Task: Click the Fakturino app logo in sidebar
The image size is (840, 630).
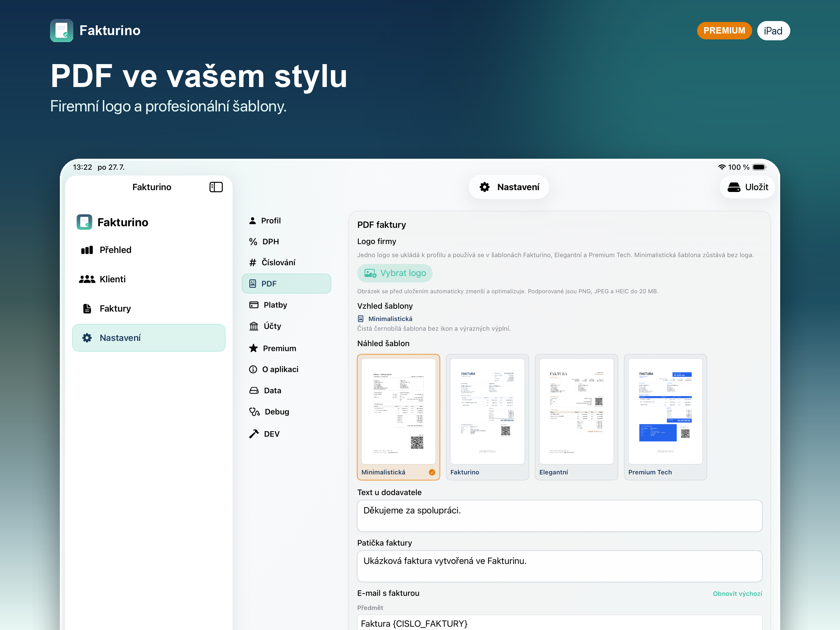Action: tap(84, 222)
